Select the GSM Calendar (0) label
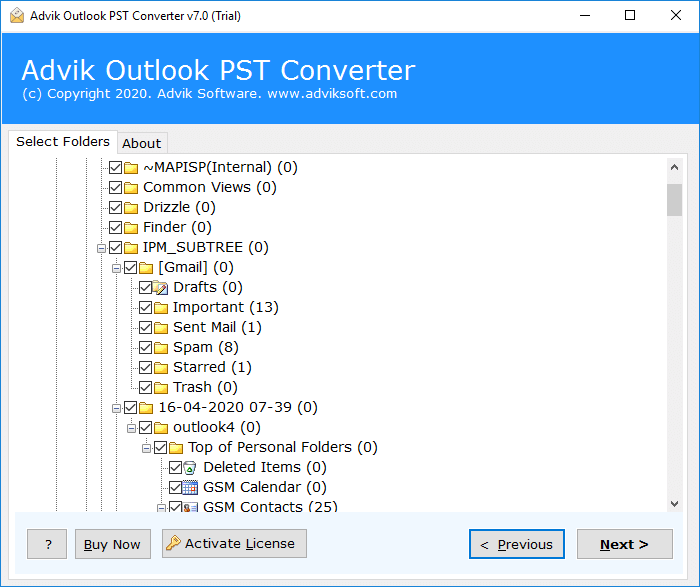The height and width of the screenshot is (587, 700). pyautogui.click(x=265, y=487)
